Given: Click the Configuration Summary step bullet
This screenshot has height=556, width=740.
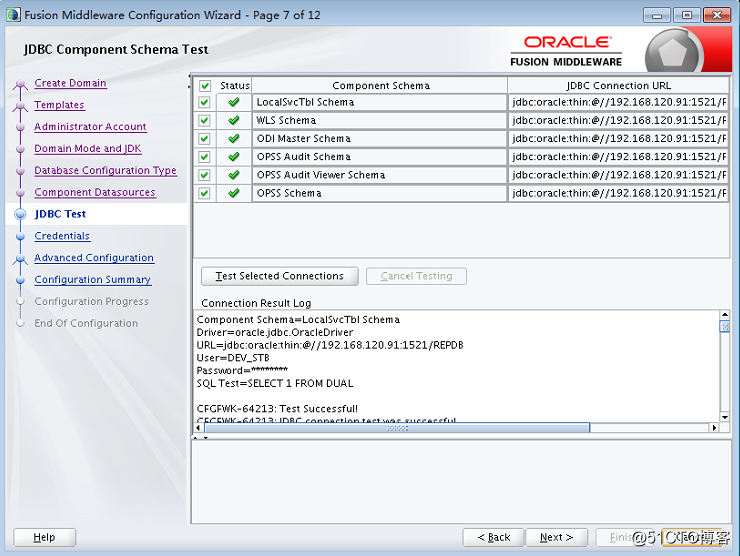Looking at the screenshot, I should [20, 280].
